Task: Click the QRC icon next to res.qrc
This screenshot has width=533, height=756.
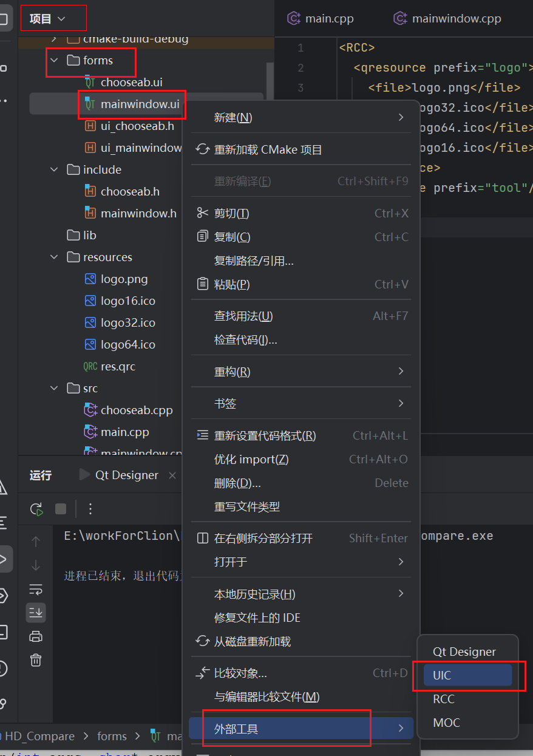Action: pyautogui.click(x=90, y=366)
